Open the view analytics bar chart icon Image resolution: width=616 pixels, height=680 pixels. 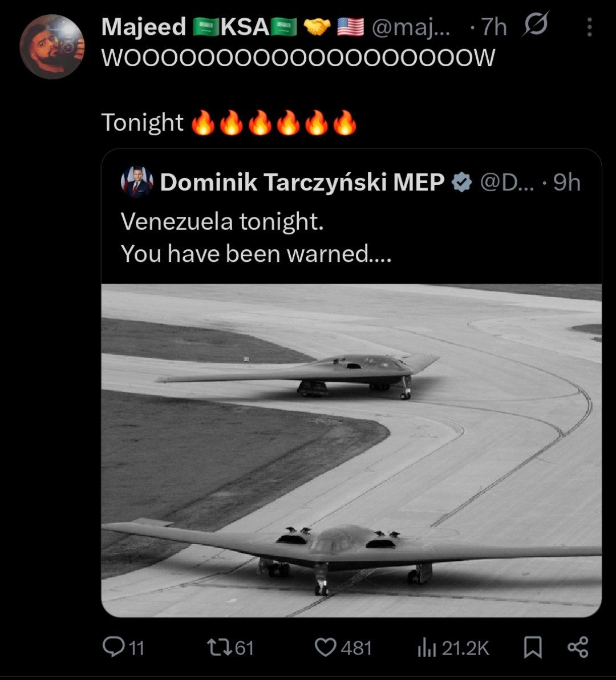[427, 647]
